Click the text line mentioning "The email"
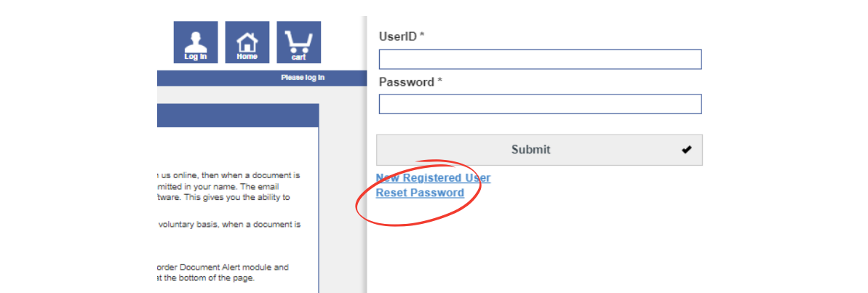Viewport: 868px width, 293px height. click(228, 186)
